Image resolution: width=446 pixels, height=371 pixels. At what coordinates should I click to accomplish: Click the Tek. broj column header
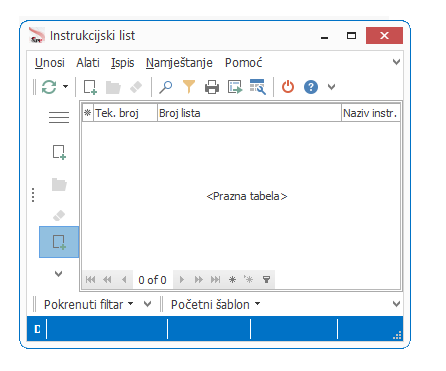click(125, 113)
